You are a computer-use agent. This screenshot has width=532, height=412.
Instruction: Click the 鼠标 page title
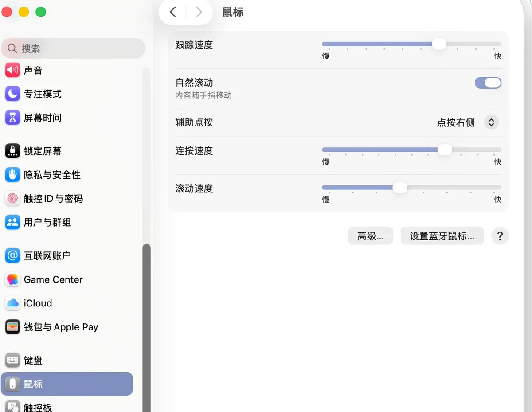click(x=233, y=12)
